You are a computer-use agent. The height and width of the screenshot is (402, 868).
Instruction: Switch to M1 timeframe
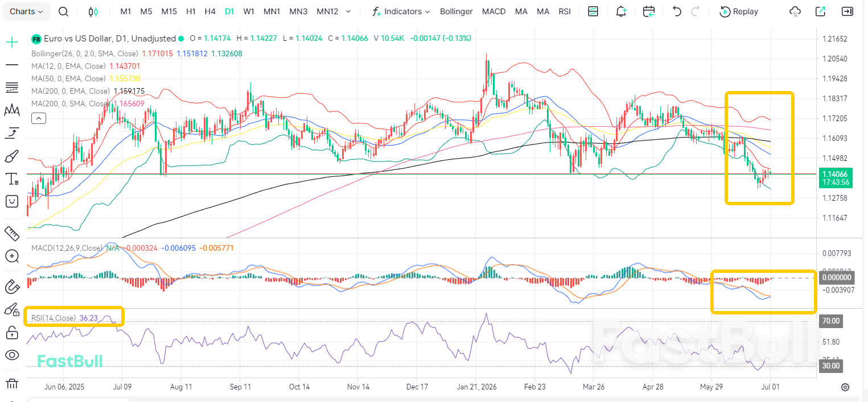coord(126,11)
